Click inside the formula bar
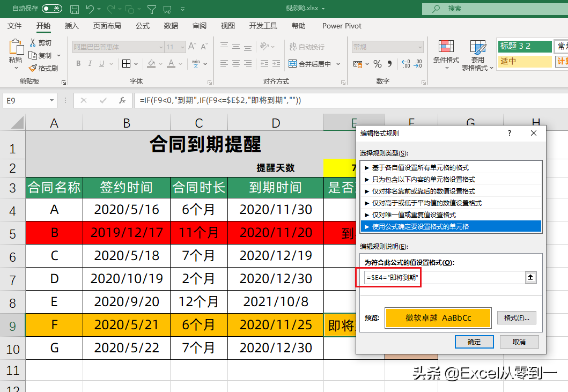 pyautogui.click(x=351, y=100)
